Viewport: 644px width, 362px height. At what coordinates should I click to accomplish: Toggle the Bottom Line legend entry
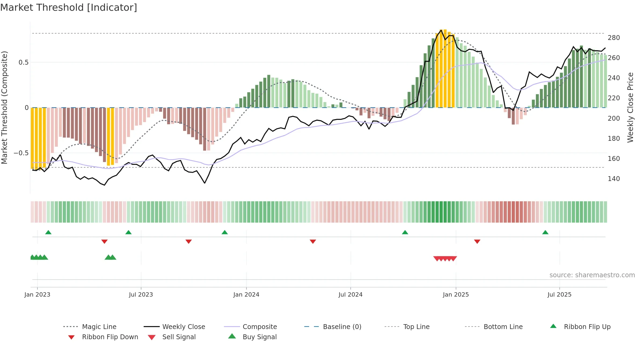pyautogui.click(x=494, y=327)
